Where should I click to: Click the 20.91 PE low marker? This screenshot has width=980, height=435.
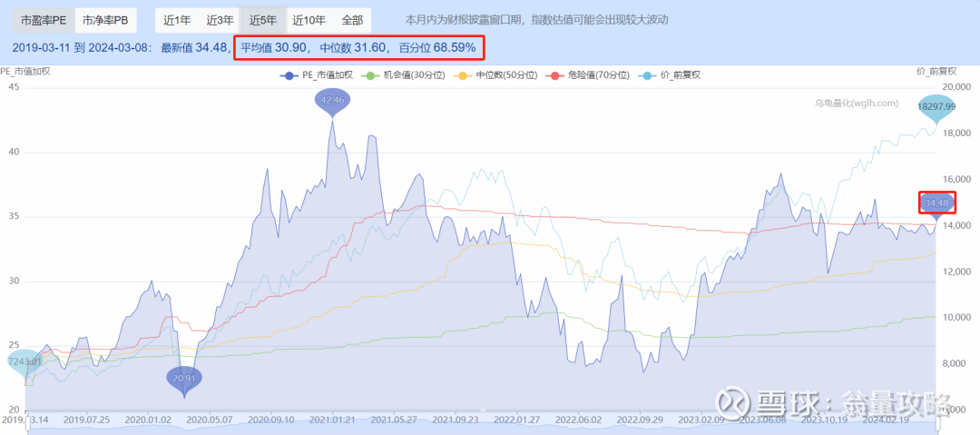184,380
